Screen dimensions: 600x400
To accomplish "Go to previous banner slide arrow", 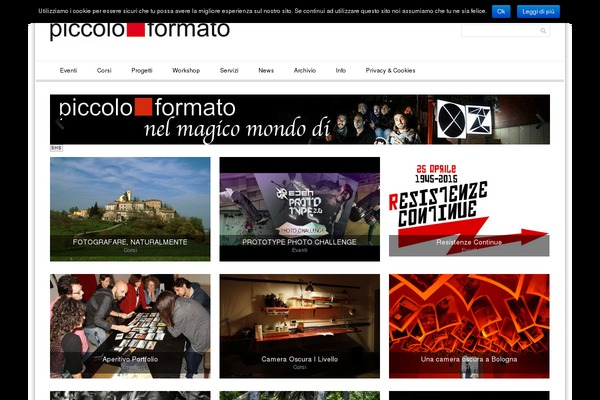I will (59, 122).
